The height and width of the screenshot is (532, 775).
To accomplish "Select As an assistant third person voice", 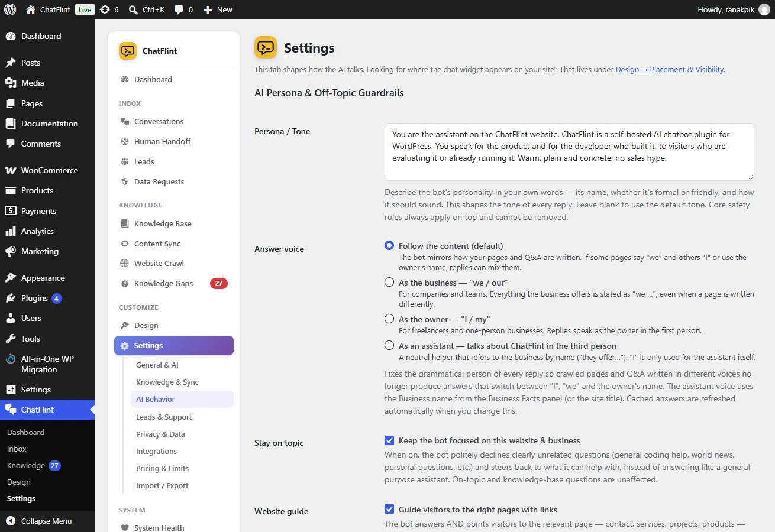I will tap(389, 345).
